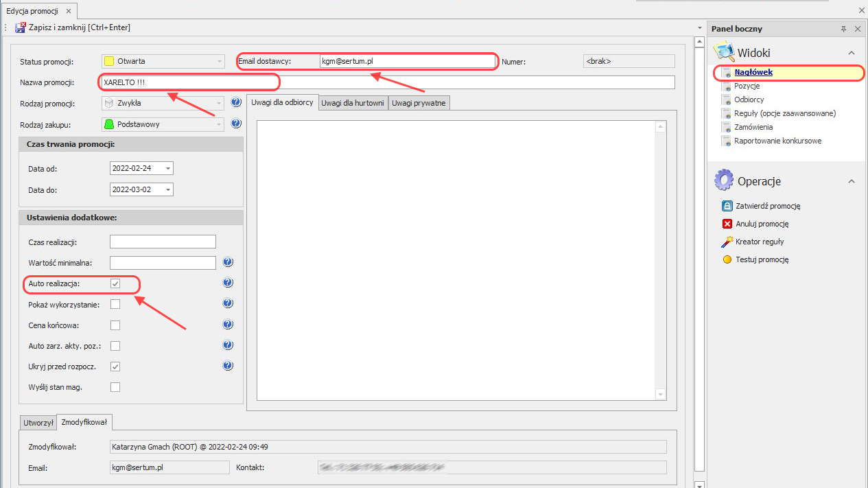Switch to Uwagi dla hurtowni tab
Image resolution: width=868 pixels, height=488 pixels.
353,103
